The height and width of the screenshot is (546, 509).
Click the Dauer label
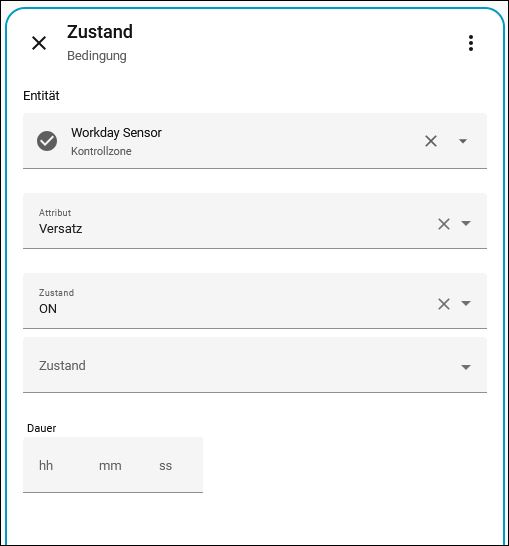pyautogui.click(x=41, y=428)
